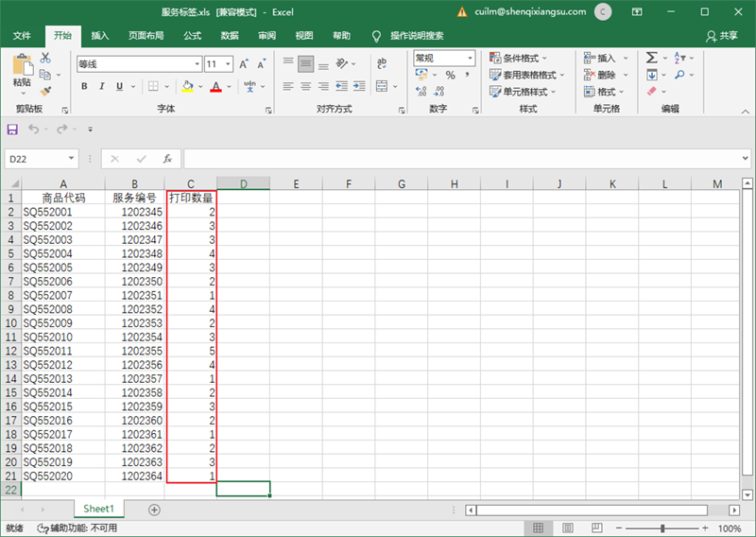Click the percent style icon

[x=451, y=76]
